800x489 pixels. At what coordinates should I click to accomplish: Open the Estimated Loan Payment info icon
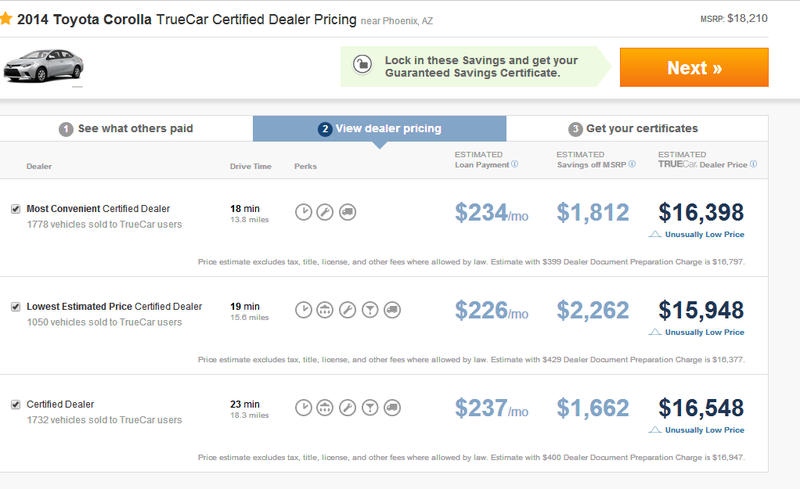(515, 164)
